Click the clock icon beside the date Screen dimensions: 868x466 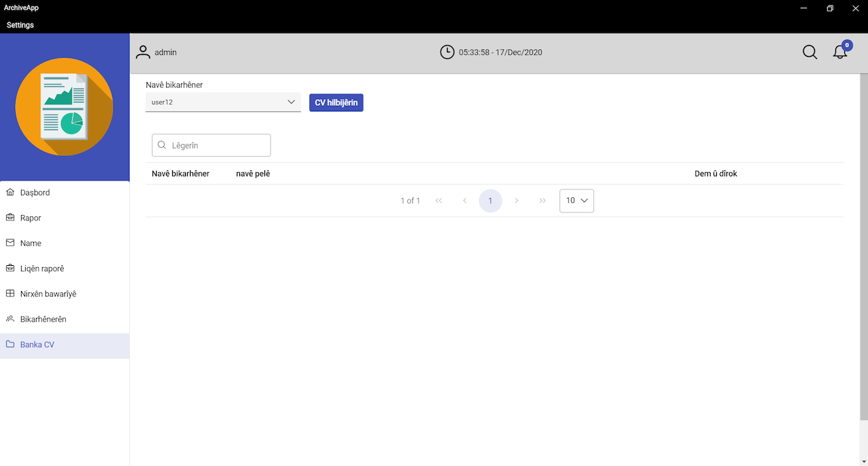click(447, 52)
